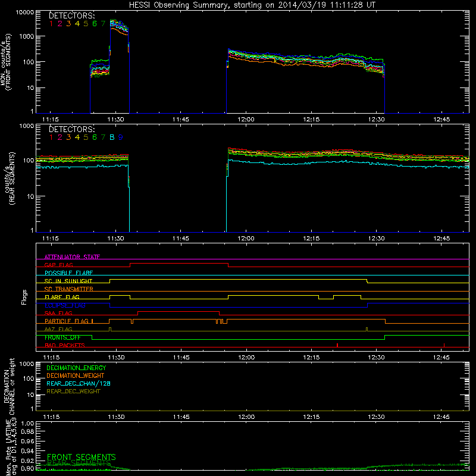Click magenta detector 2 in rear segments legend

60,137
